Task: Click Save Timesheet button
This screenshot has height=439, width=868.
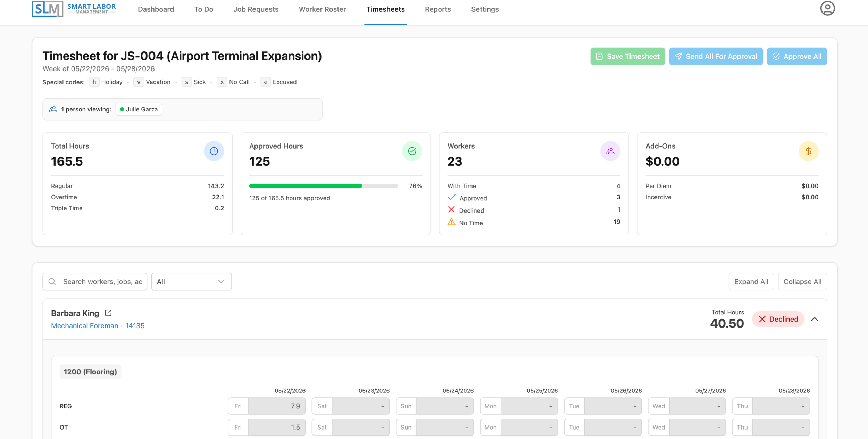Action: [x=627, y=56]
